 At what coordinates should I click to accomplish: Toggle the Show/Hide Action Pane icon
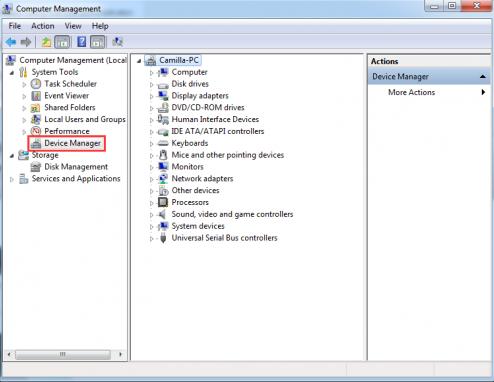click(98, 42)
